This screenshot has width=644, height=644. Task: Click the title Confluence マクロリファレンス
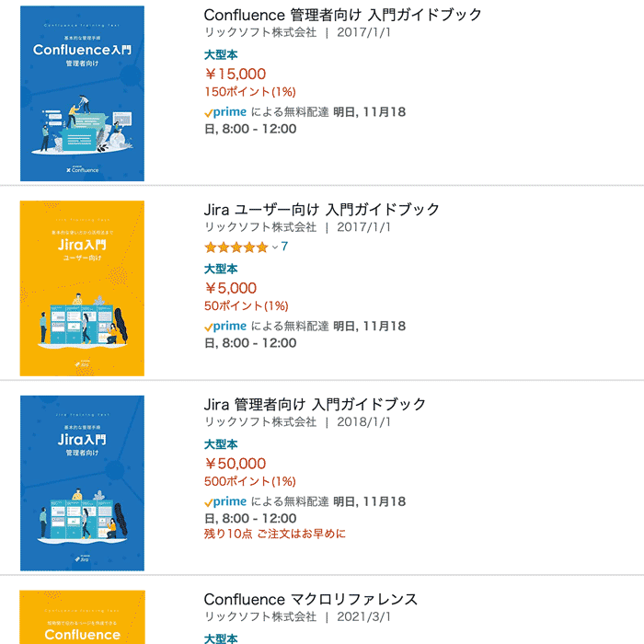tap(311, 599)
